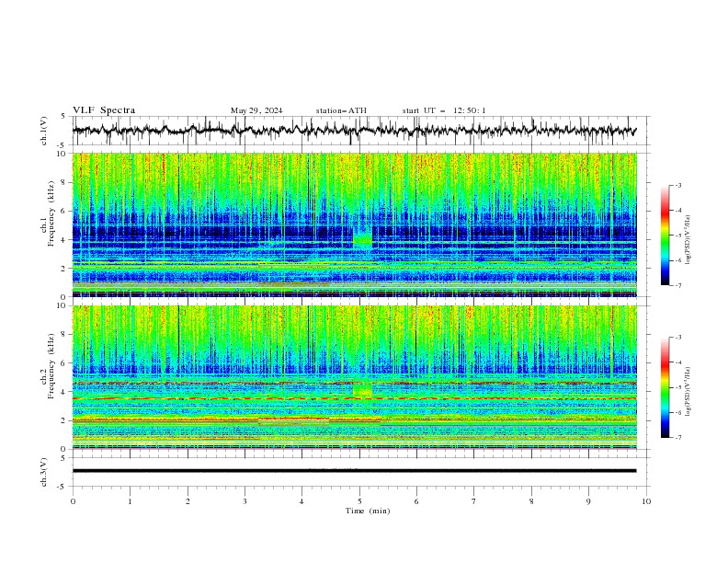
Task: Click time axis tick label "7"
Action: 474,501
